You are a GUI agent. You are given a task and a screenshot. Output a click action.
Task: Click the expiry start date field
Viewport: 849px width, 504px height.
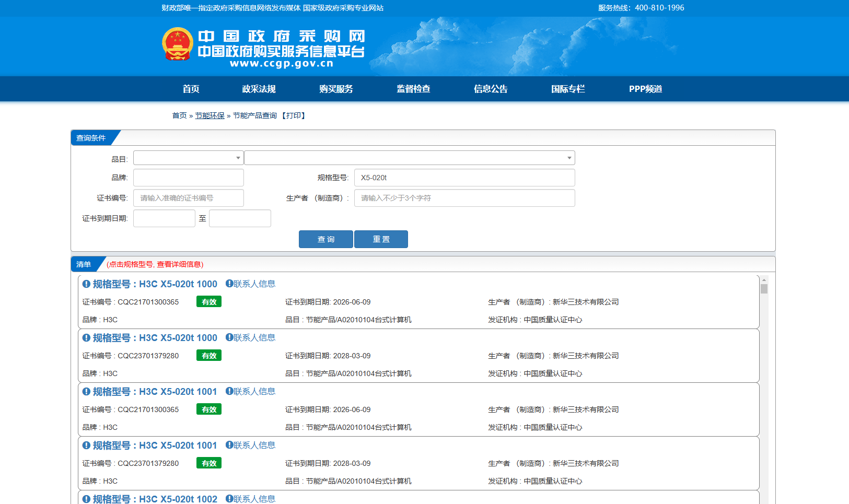(164, 218)
